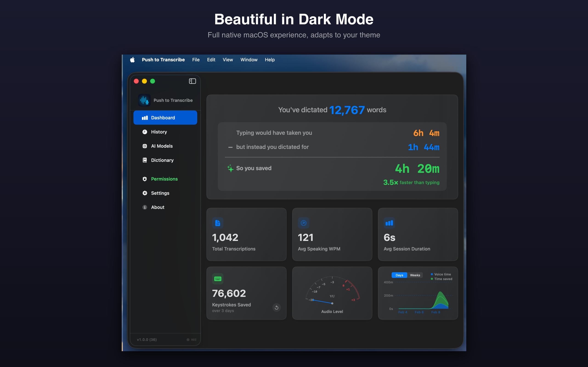Select the Dashboard bar-chart icon in sidebar
The image size is (588, 367).
coord(145,117)
